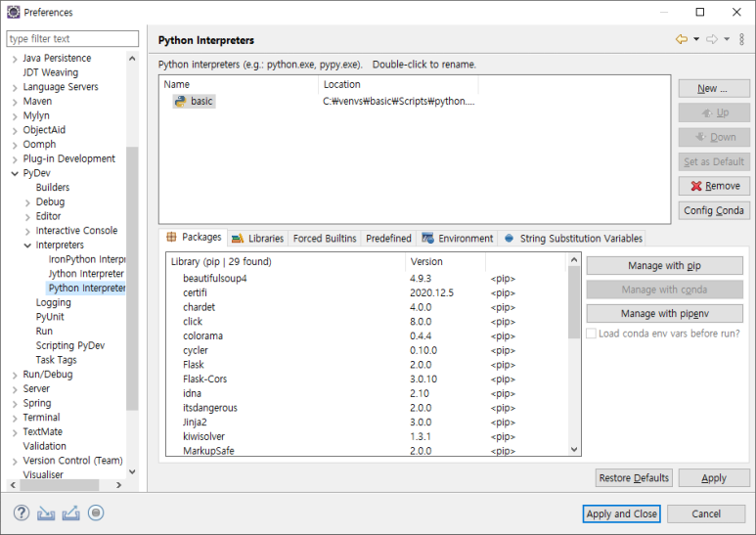This screenshot has width=756, height=535.
Task: Click the back navigation arrow icon
Action: (x=682, y=39)
